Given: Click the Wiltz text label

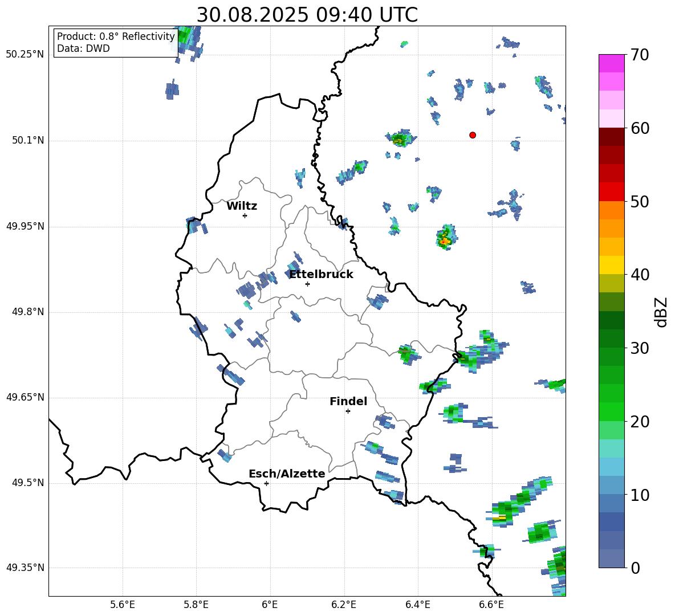Looking at the screenshot, I should pos(242,206).
